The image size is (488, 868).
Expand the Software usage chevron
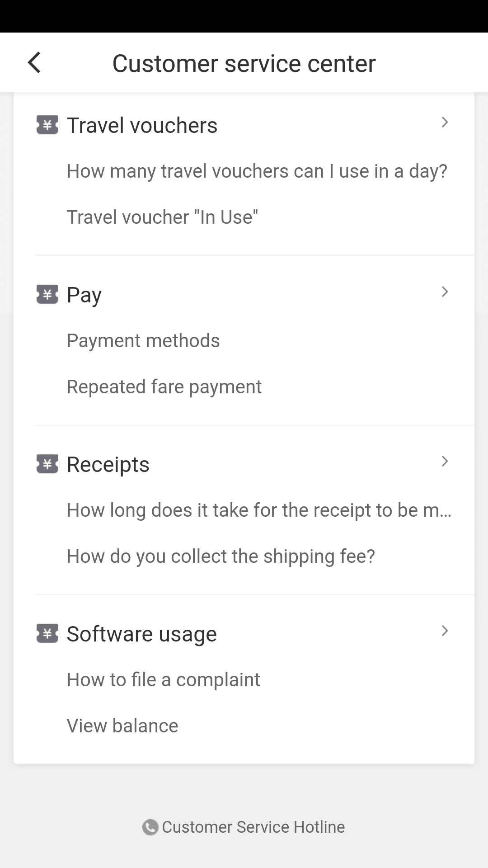(x=445, y=631)
